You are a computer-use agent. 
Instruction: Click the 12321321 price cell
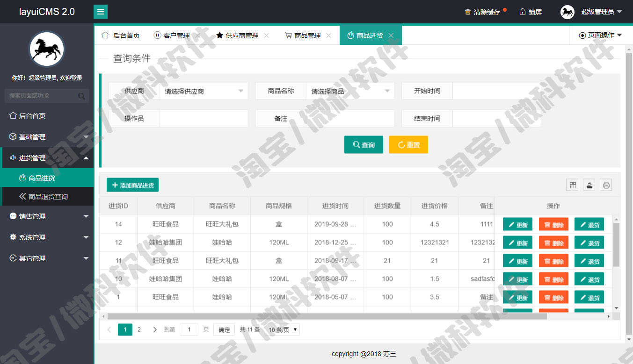pos(434,243)
